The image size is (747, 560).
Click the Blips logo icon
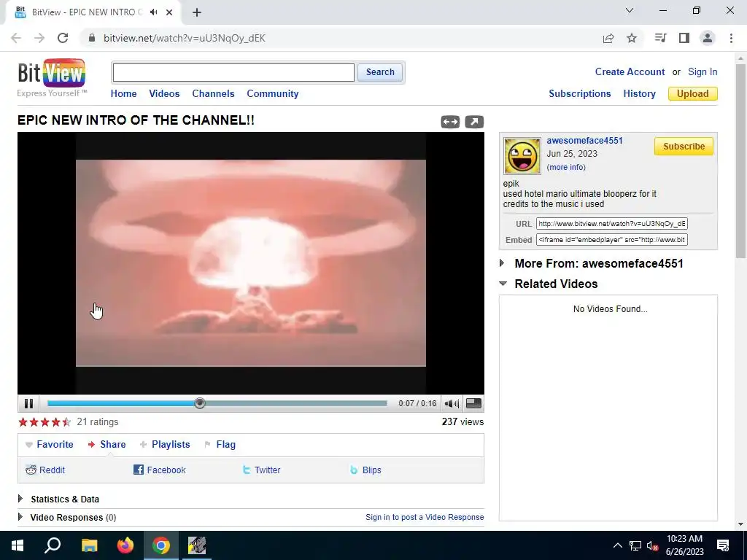click(354, 470)
